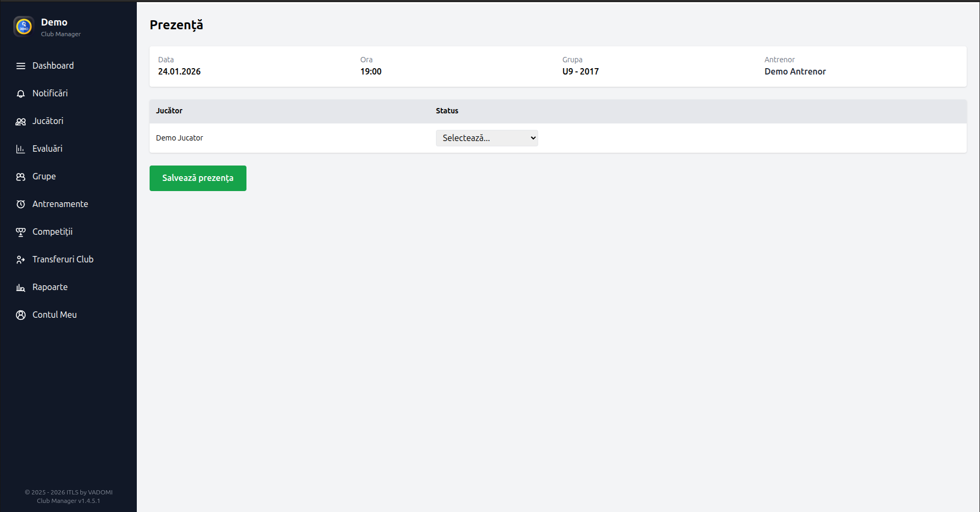Click the Demo club logo icon
Image resolution: width=980 pixels, height=512 pixels.
[x=23, y=26]
